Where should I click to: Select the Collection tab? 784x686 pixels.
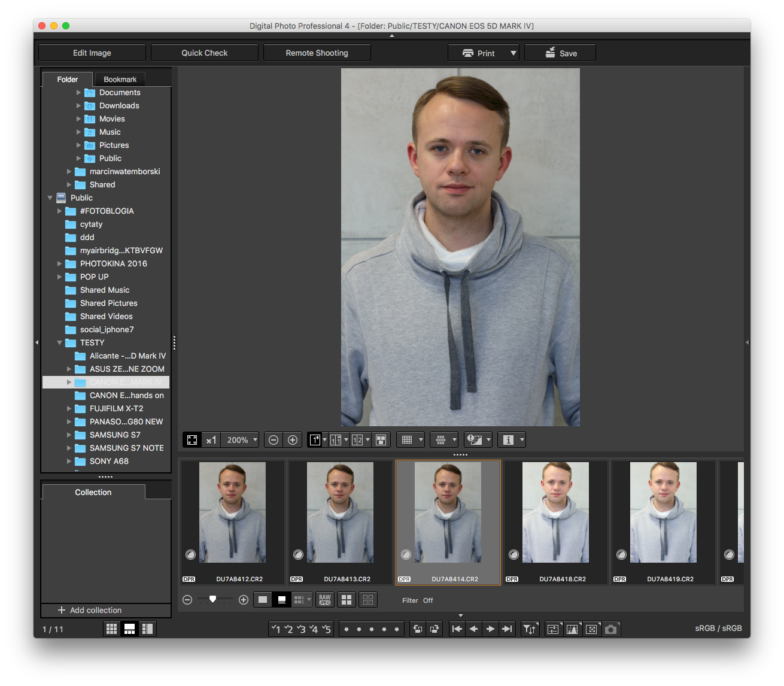pos(93,492)
